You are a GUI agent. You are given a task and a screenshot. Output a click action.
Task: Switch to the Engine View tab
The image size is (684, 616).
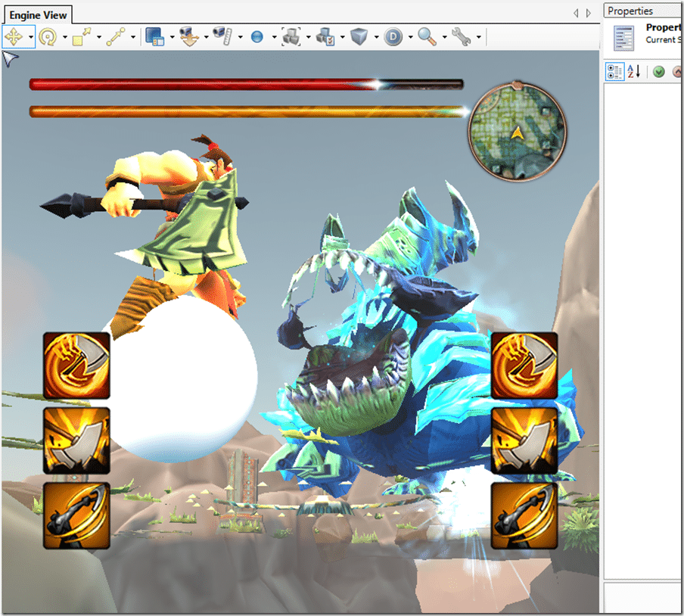[38, 15]
